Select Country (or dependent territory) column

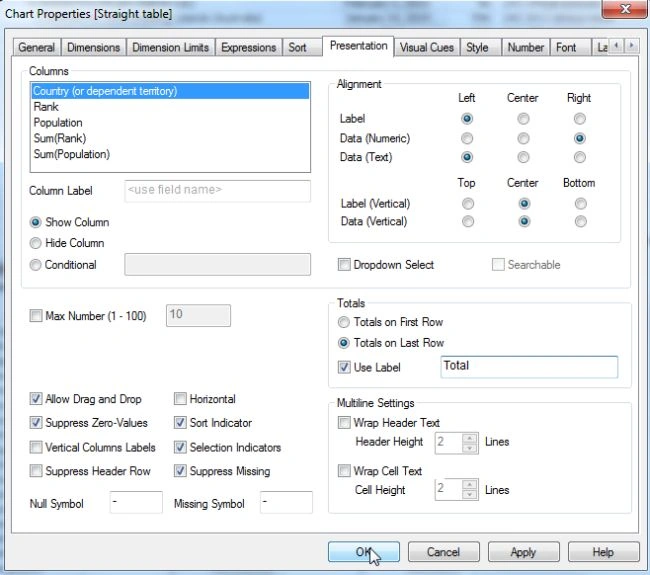click(170, 91)
